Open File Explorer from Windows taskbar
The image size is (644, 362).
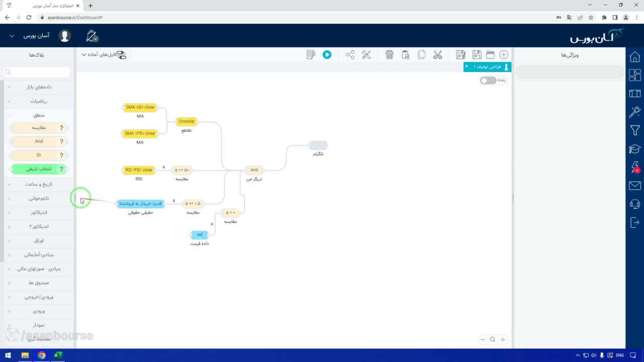tap(25, 355)
